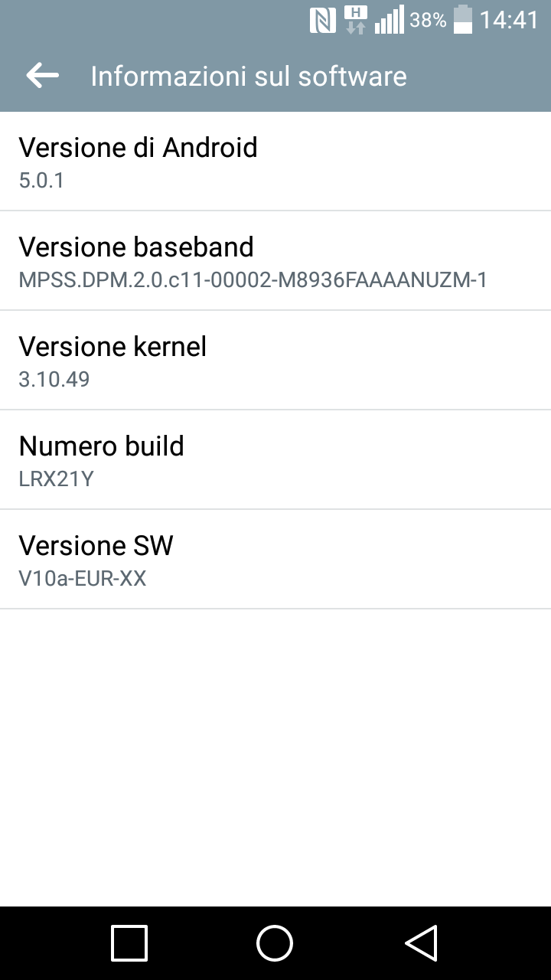This screenshot has height=980, width=551.
Task: Tap the V10a-EUR-XX software version value
Action: tap(83, 579)
